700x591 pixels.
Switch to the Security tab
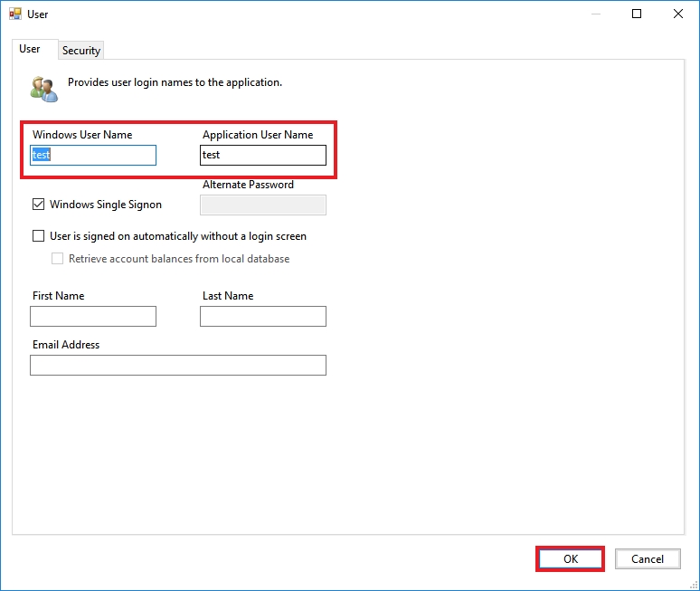point(81,51)
